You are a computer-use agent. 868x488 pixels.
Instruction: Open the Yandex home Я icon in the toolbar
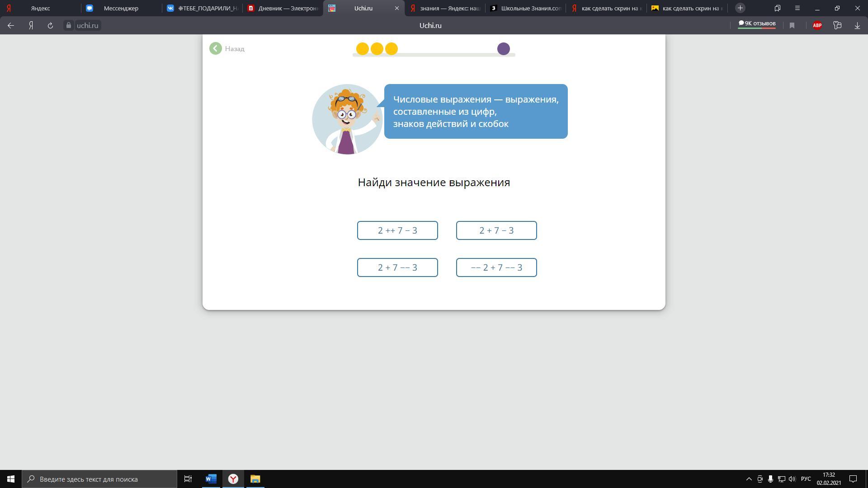tap(31, 26)
